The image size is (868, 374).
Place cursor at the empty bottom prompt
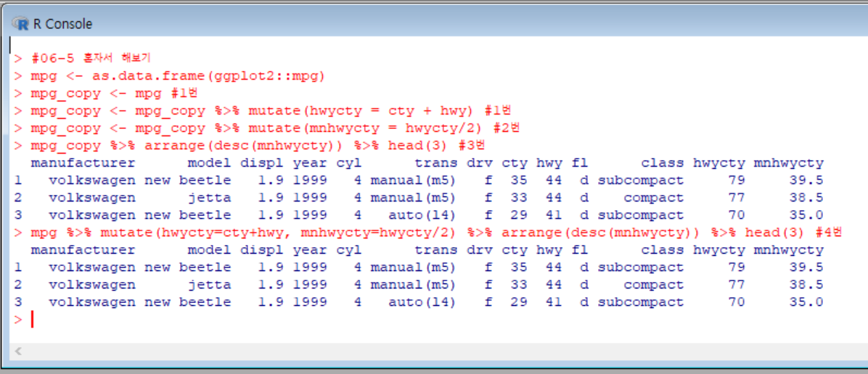click(x=33, y=320)
